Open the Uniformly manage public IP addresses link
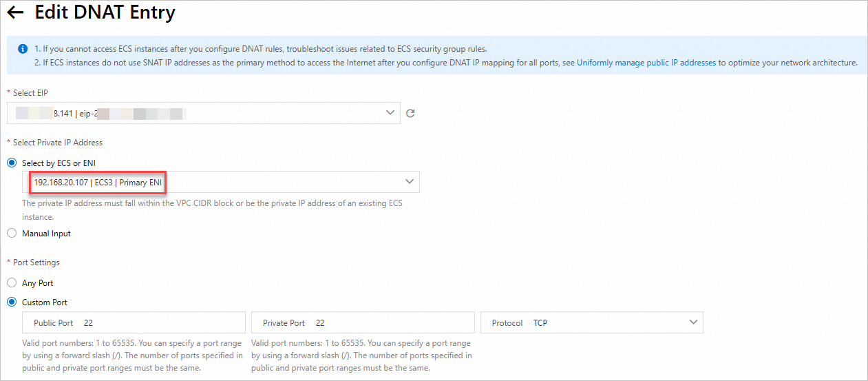Image resolution: width=868 pixels, height=381 pixels. tap(646, 63)
